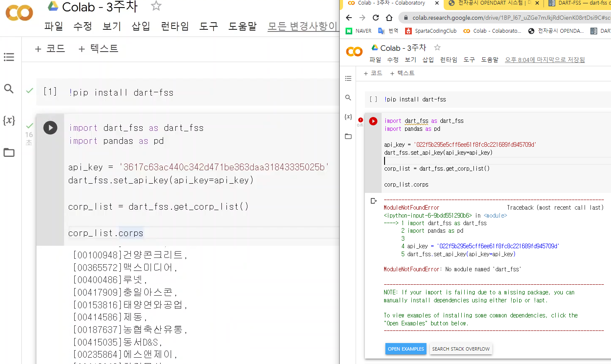Click the SEARCH STACK OVERFLOW button
Viewport: 611px width, 364px height.
click(461, 349)
